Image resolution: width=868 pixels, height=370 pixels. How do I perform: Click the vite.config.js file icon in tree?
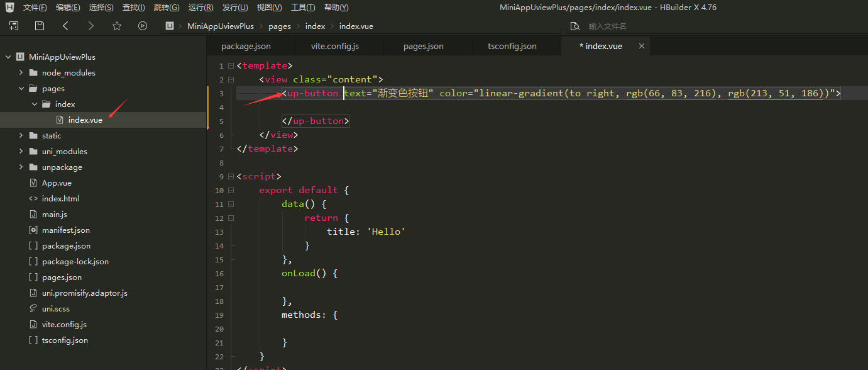[33, 324]
